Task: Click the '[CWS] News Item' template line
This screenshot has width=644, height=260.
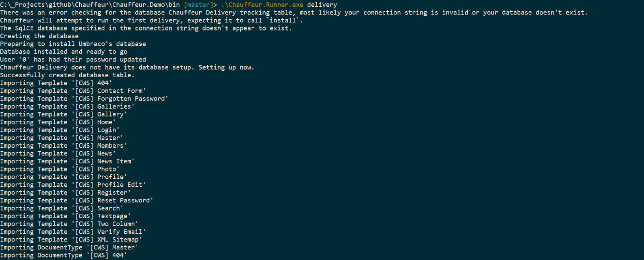Action: (67, 161)
